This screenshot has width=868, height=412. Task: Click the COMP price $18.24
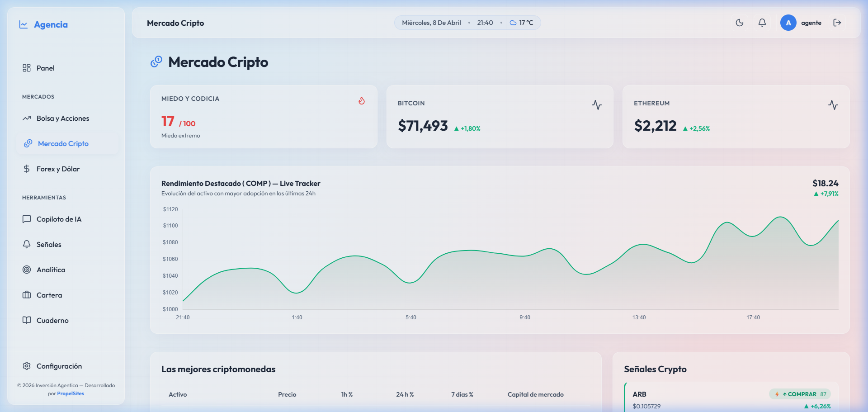pyautogui.click(x=826, y=183)
